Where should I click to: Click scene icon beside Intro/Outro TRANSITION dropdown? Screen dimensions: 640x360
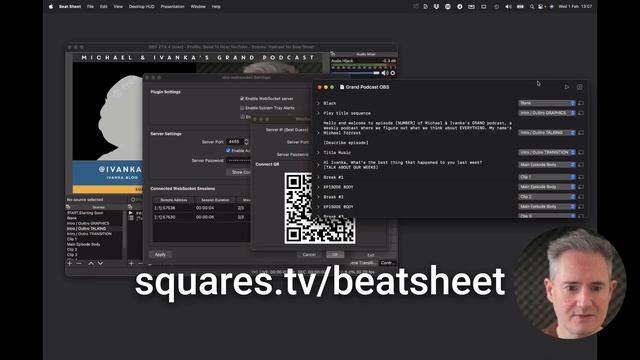(581, 152)
